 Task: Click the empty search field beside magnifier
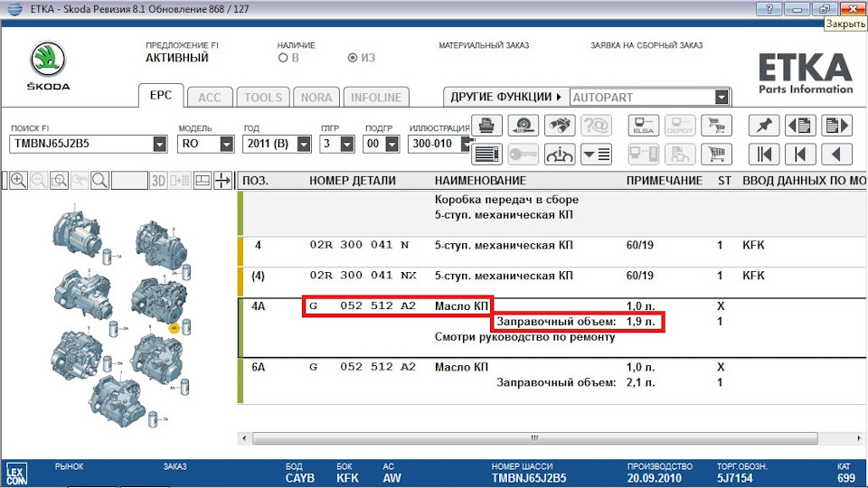click(129, 181)
